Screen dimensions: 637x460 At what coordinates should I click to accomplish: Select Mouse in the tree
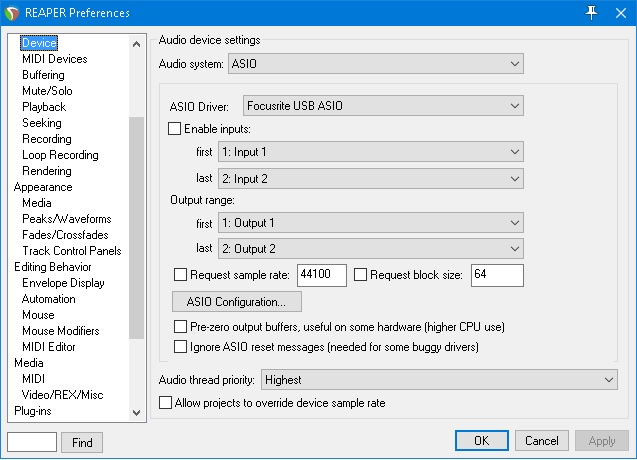click(38, 315)
